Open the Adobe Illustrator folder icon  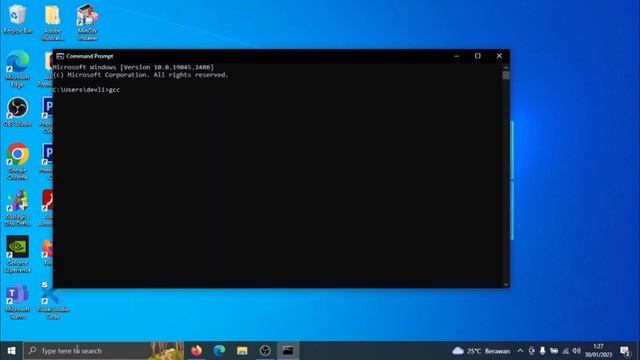pos(52,22)
